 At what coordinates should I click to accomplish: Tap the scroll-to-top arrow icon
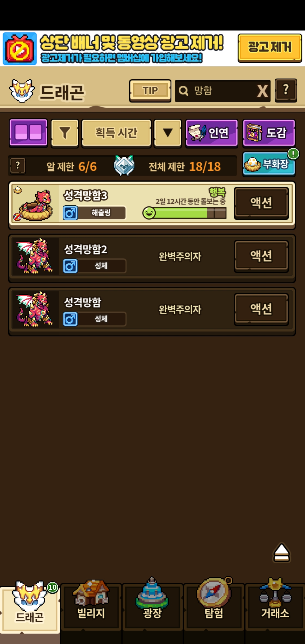tap(282, 553)
